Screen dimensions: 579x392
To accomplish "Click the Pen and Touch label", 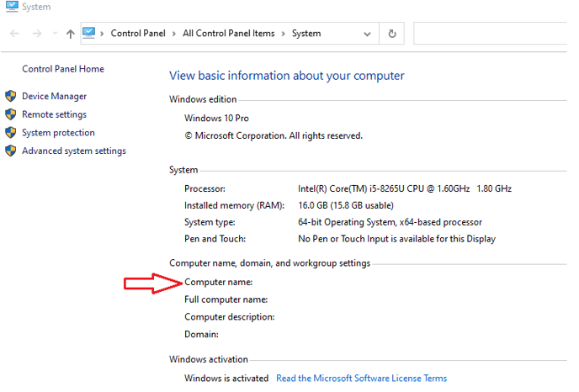I will point(215,239).
